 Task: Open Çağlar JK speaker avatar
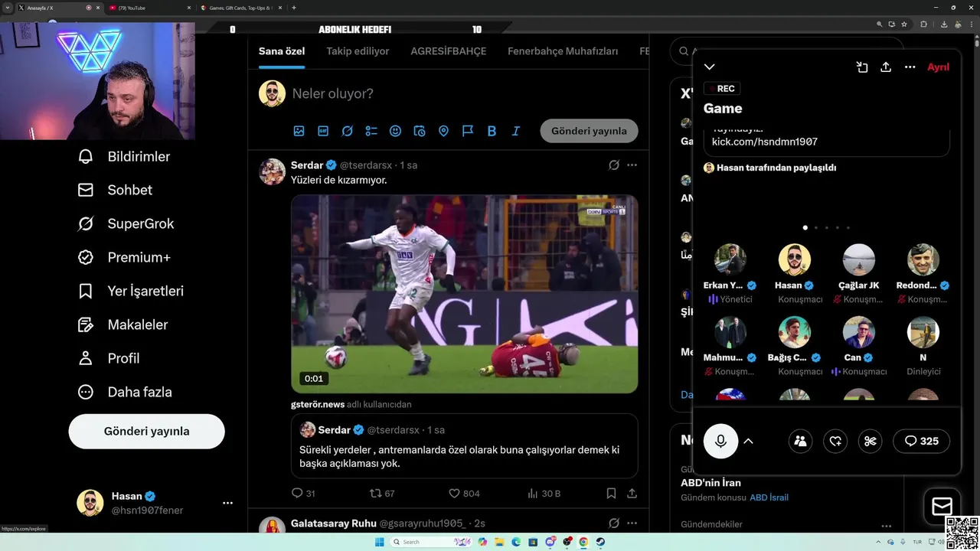tap(858, 260)
